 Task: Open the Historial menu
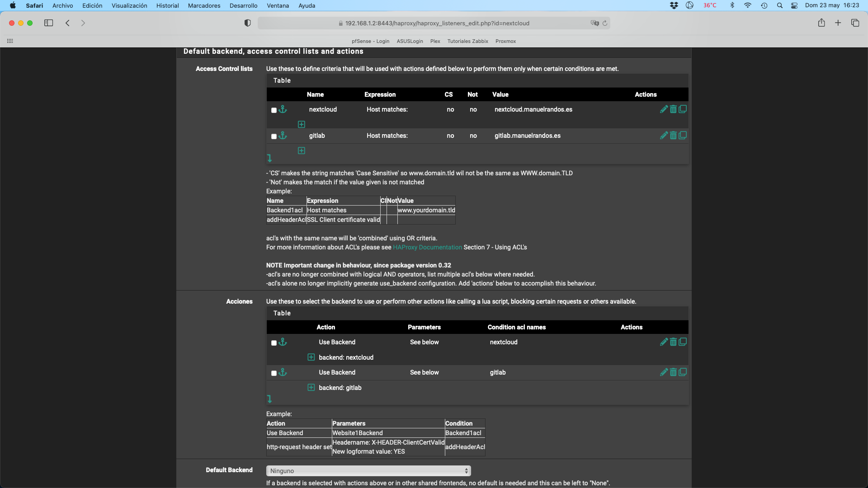click(168, 5)
